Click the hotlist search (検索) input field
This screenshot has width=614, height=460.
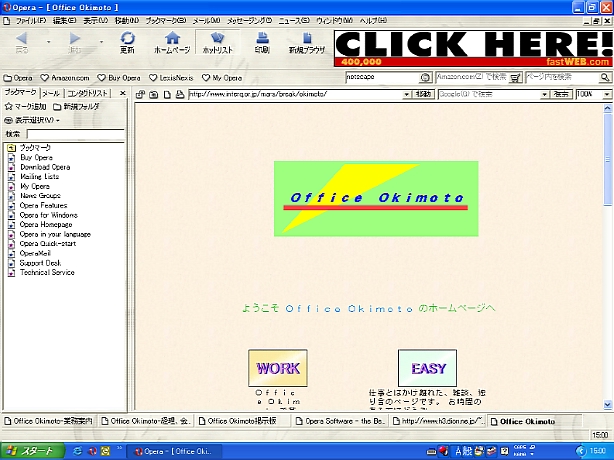click(75, 133)
